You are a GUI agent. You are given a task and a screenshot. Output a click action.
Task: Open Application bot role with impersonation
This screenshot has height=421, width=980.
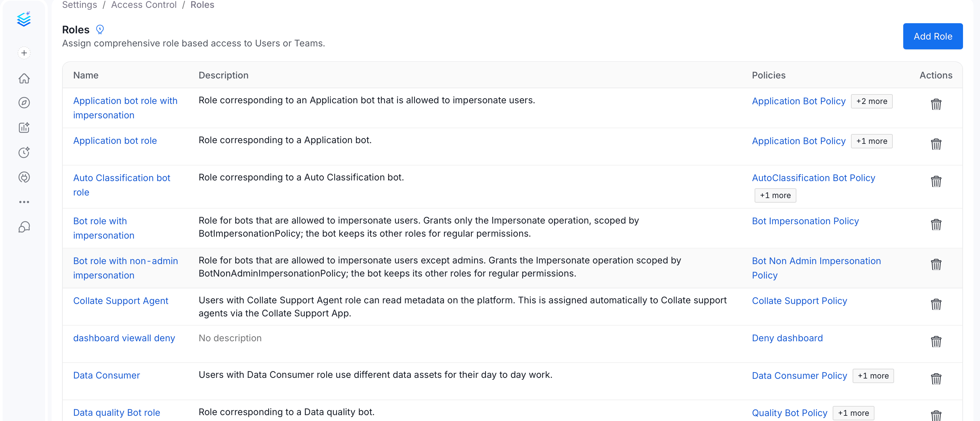coord(125,108)
